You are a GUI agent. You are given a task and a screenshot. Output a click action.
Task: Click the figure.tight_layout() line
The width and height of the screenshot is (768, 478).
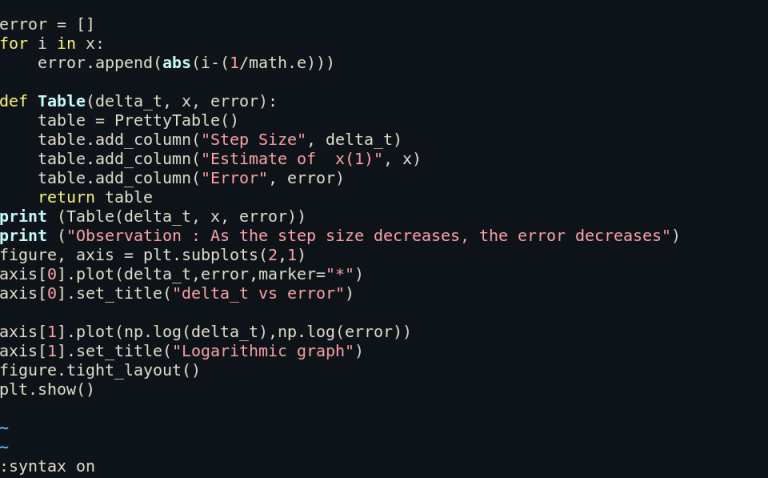tap(100, 370)
